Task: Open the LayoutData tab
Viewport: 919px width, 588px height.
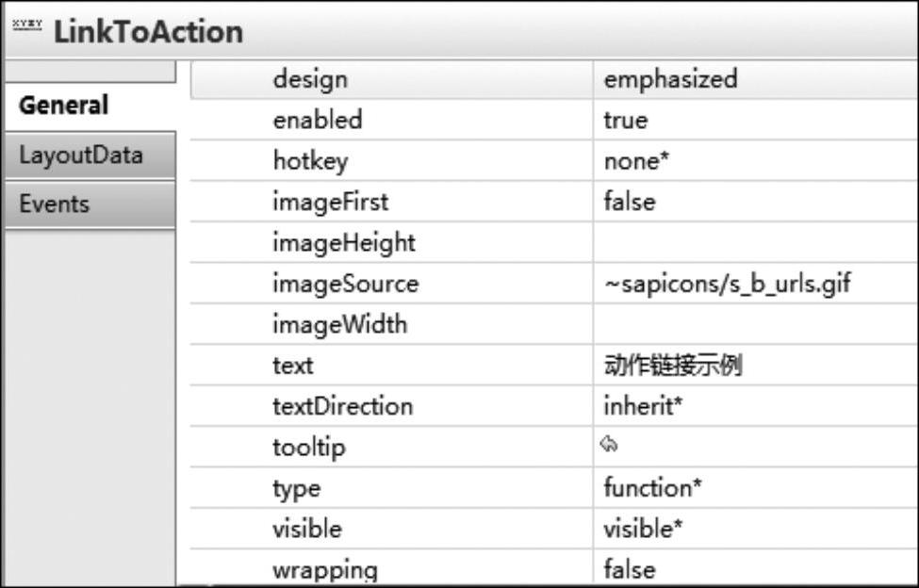Action: (x=90, y=155)
